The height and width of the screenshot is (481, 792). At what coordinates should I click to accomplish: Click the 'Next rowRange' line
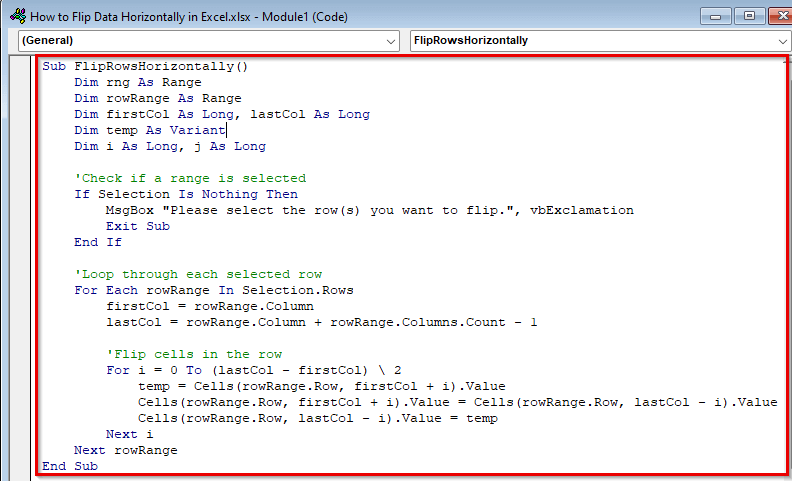[126, 450]
